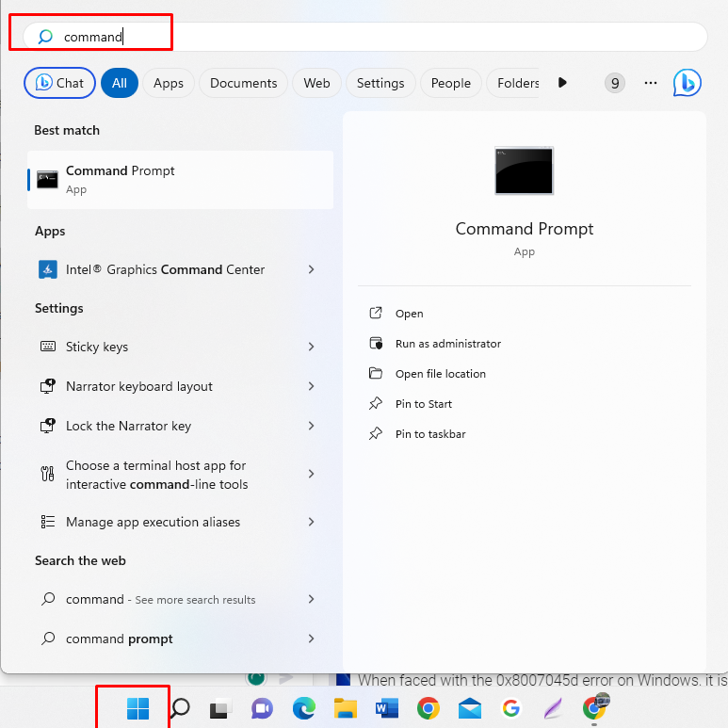
Task: Click the Lock the Narrator key icon
Action: click(x=47, y=426)
